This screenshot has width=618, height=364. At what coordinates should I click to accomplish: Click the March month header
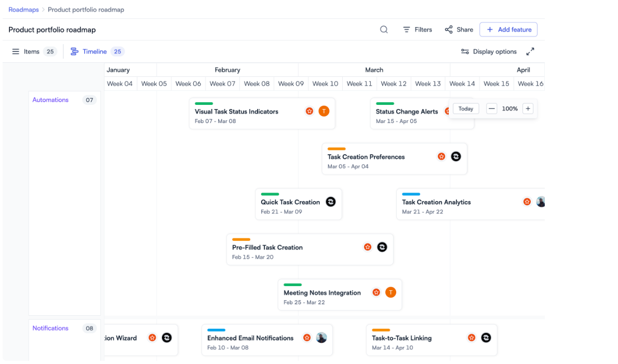[374, 70]
